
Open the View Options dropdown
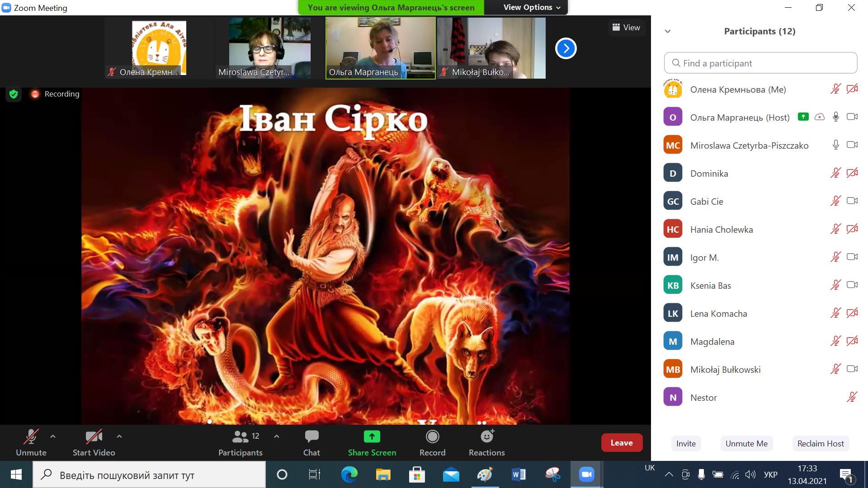(x=532, y=7)
